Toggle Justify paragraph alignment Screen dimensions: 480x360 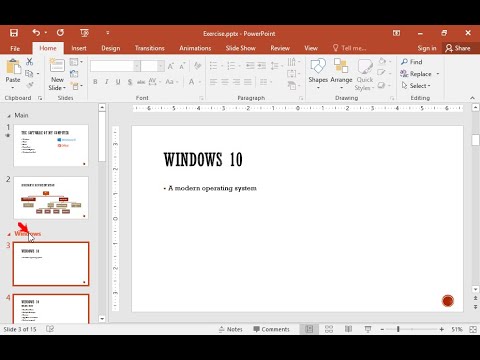248,82
